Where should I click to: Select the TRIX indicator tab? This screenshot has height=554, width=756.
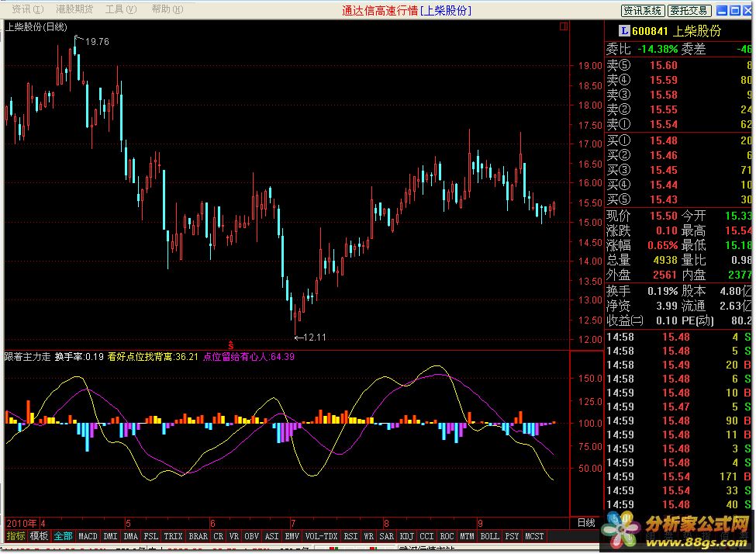click(173, 535)
